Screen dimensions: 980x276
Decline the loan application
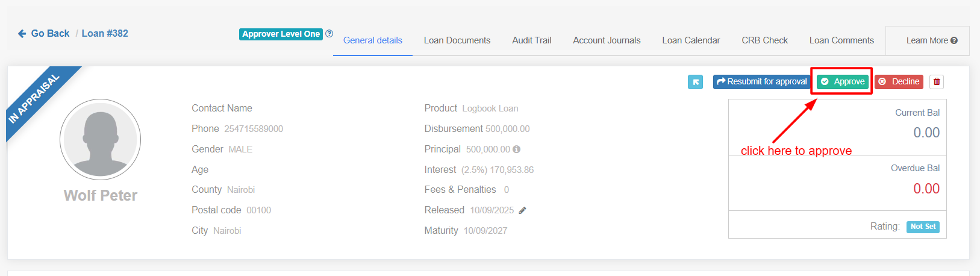point(899,81)
